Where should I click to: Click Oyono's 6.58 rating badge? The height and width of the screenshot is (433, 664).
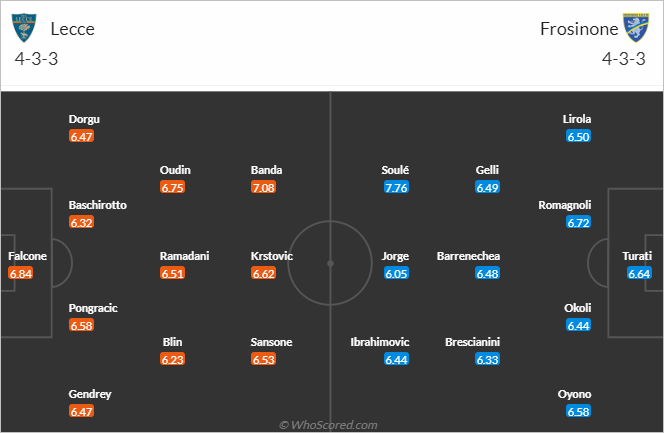578,411
